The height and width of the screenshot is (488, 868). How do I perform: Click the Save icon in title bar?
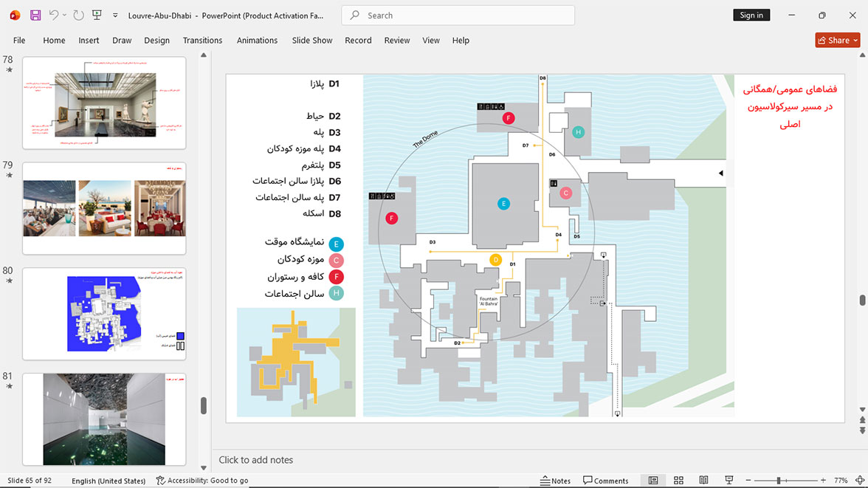coord(35,16)
